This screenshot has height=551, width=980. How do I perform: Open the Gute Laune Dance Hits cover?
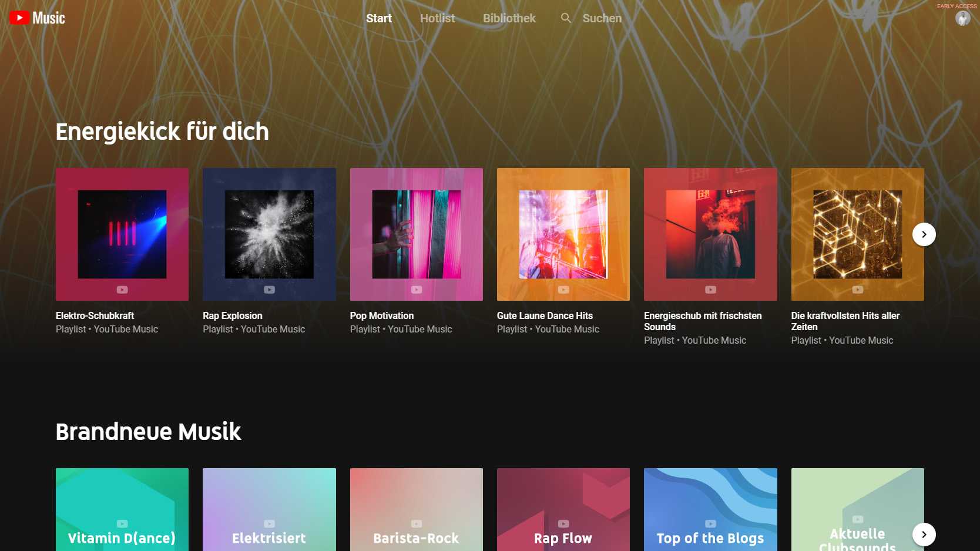point(563,234)
